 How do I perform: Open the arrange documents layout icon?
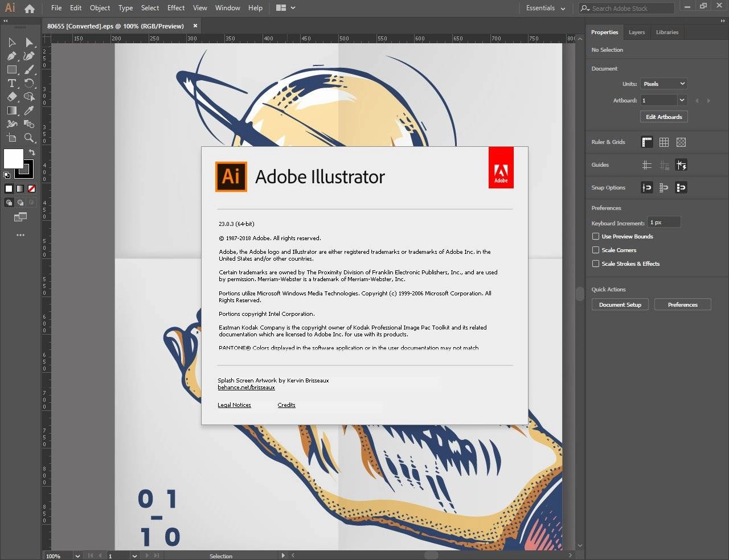pyautogui.click(x=281, y=8)
